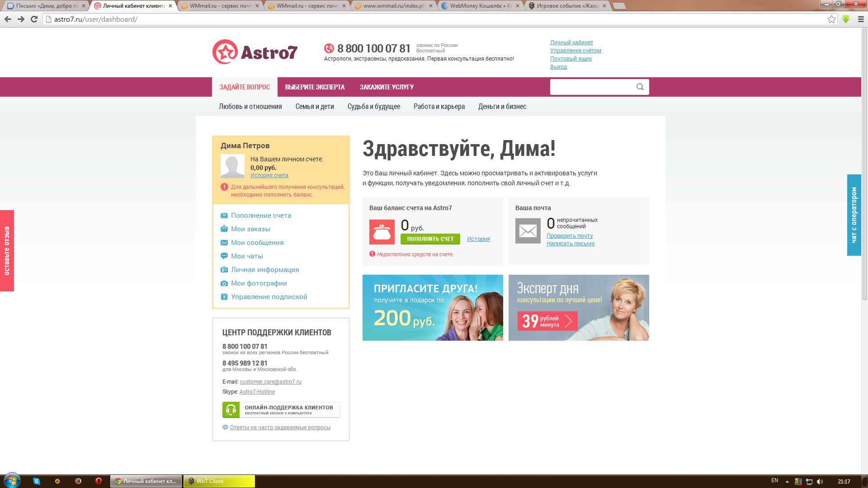Image resolution: width=868 pixels, height=488 pixels.
Task: Open Windows Start button
Action: [12, 481]
